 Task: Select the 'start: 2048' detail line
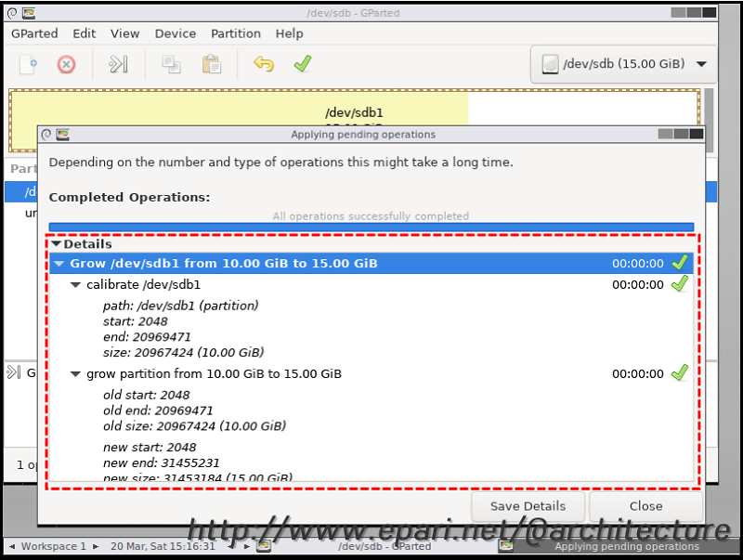point(135,321)
